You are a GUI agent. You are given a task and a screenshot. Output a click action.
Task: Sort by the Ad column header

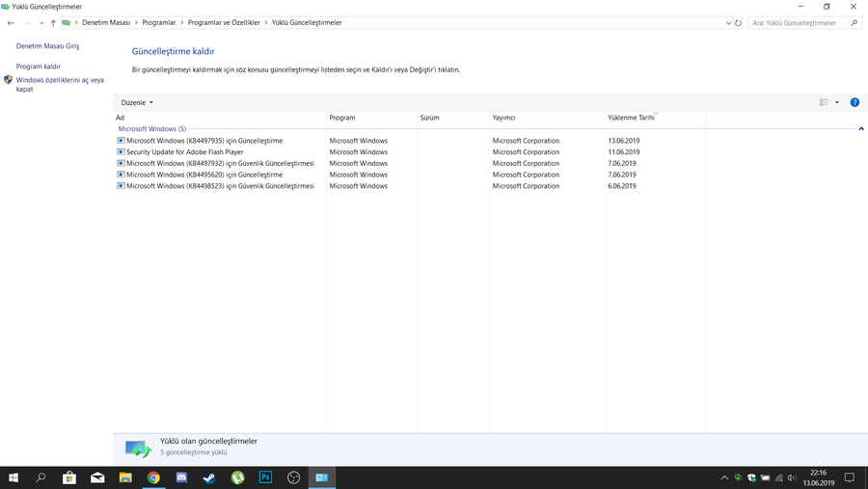(220, 118)
